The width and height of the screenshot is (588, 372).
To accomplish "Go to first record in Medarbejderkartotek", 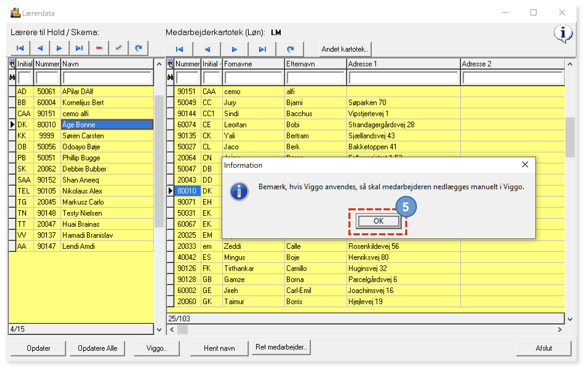I will pyautogui.click(x=179, y=49).
